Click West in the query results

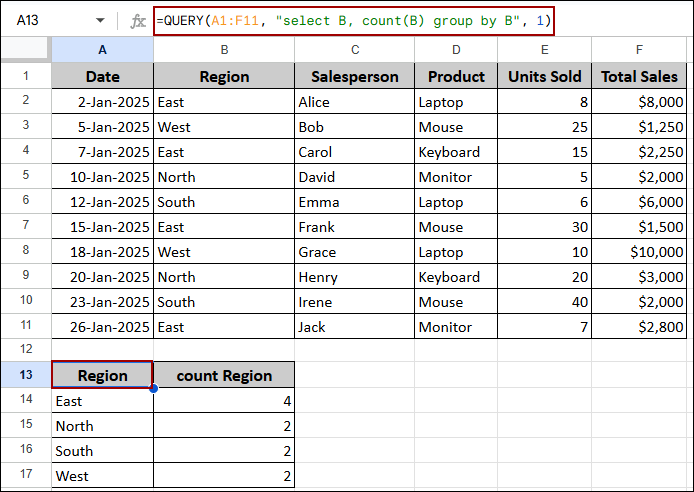coord(102,476)
